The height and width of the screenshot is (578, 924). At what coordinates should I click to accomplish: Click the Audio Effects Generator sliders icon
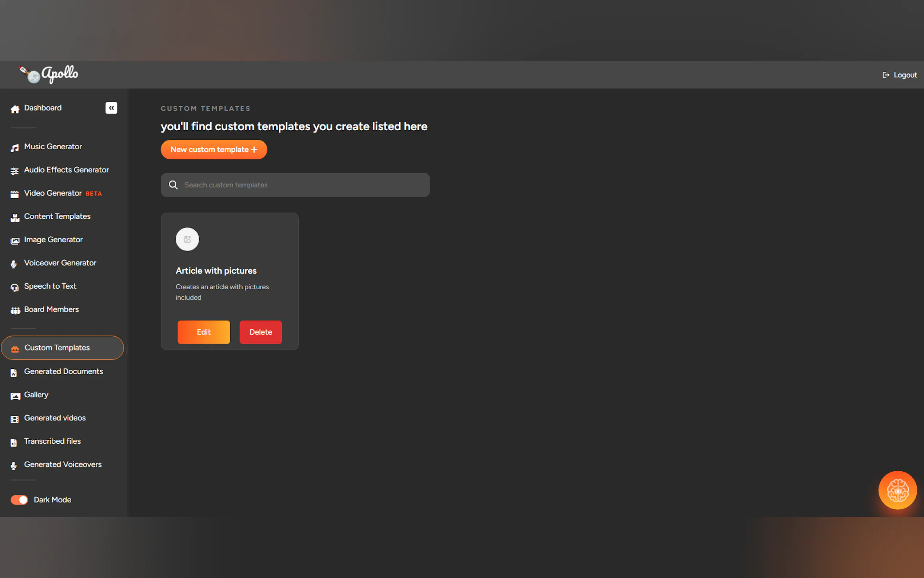tap(15, 171)
